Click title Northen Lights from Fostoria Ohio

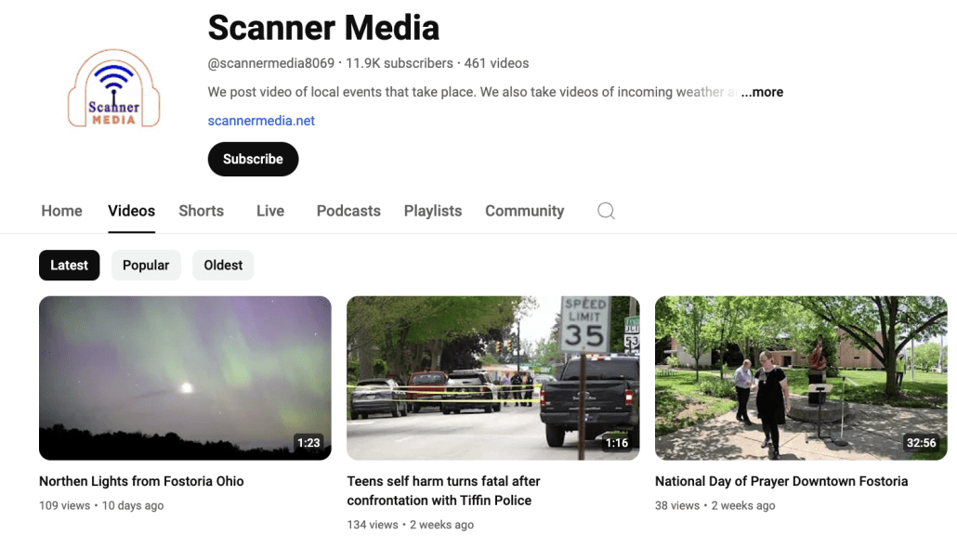(x=141, y=481)
